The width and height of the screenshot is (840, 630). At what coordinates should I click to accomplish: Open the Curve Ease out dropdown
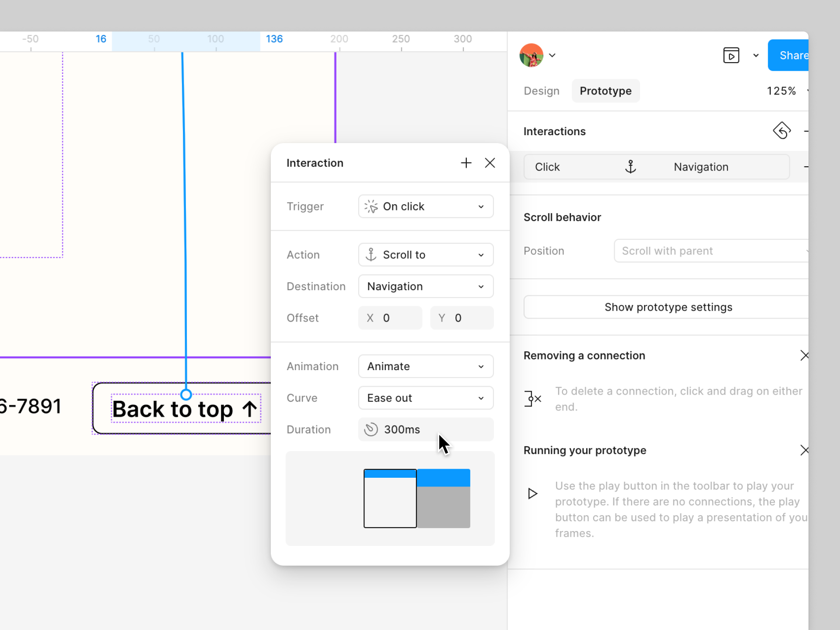426,398
